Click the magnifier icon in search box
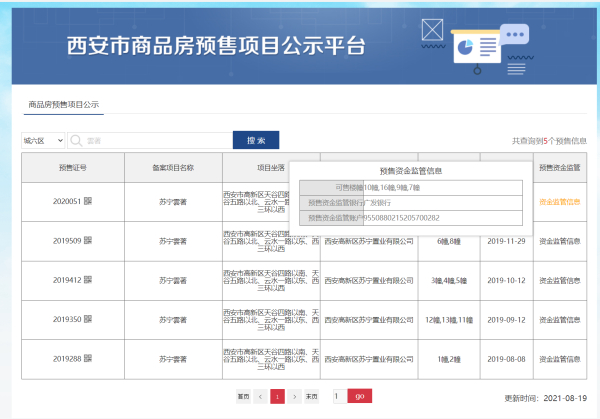This screenshot has width=600, height=419. (x=77, y=140)
